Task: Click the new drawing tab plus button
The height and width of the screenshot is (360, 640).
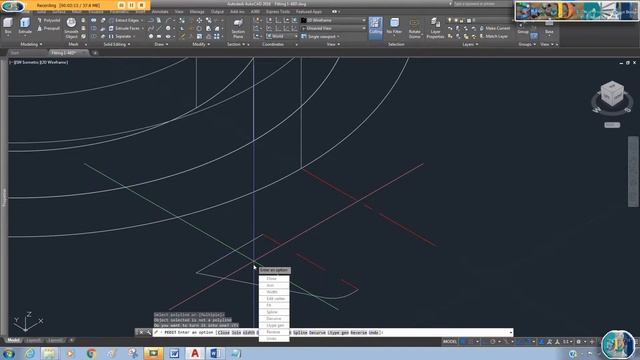Action: tap(95, 53)
